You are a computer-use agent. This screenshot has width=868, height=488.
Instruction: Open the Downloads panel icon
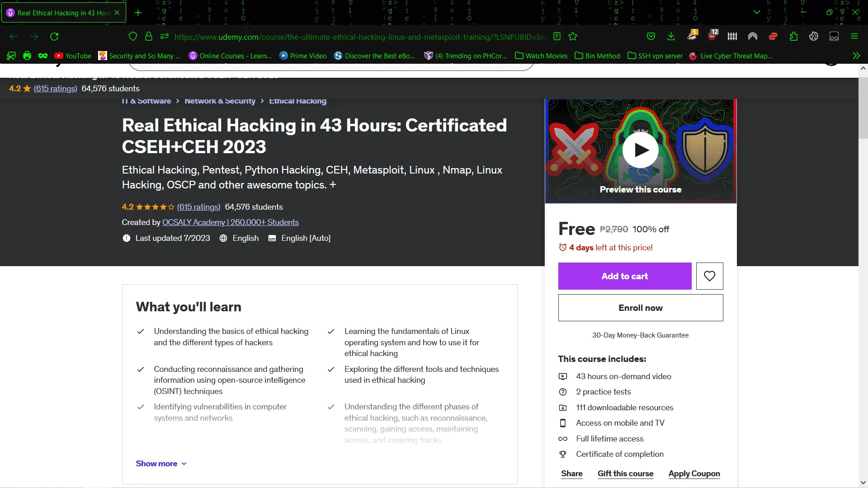click(x=671, y=37)
